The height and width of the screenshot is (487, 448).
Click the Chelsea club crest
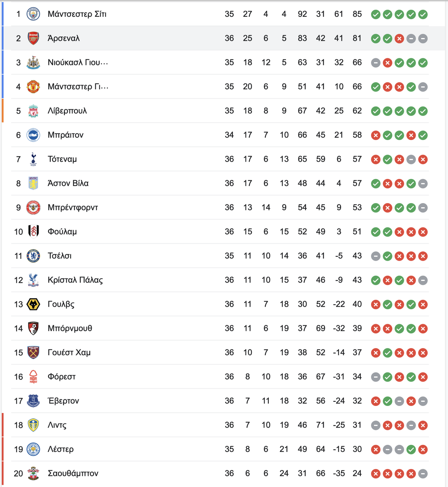(33, 256)
